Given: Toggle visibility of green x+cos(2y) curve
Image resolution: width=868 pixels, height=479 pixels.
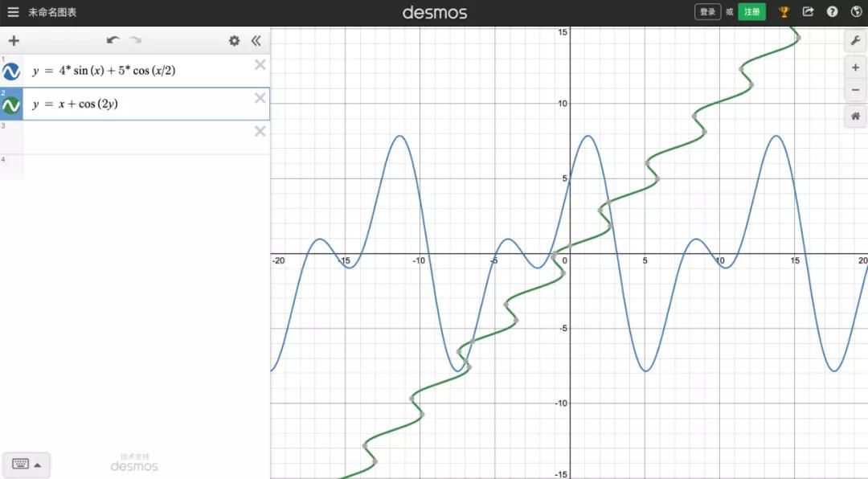Looking at the screenshot, I should pyautogui.click(x=11, y=104).
